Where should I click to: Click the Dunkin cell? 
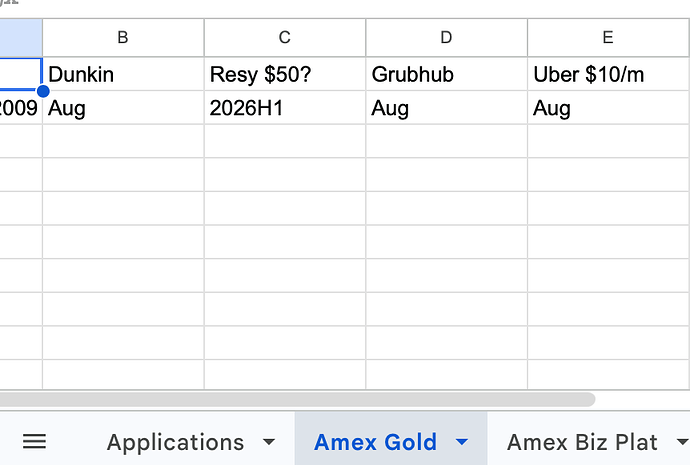point(123,74)
